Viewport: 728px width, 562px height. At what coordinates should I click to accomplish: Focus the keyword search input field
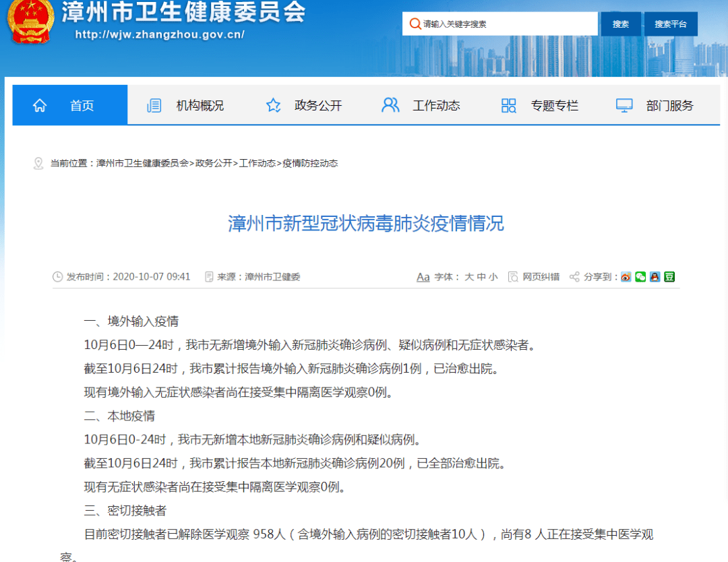pos(506,24)
